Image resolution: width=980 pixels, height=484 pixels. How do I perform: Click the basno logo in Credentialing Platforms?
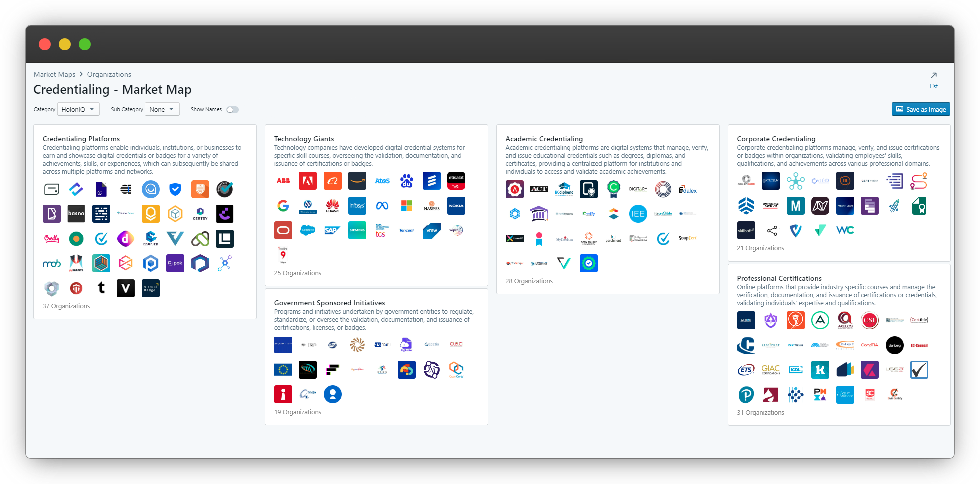pos(76,214)
